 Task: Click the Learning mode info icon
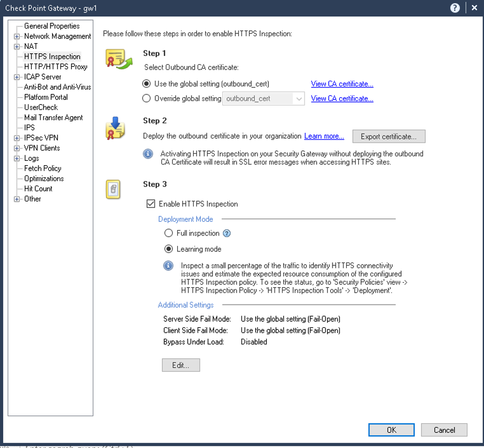click(168, 266)
